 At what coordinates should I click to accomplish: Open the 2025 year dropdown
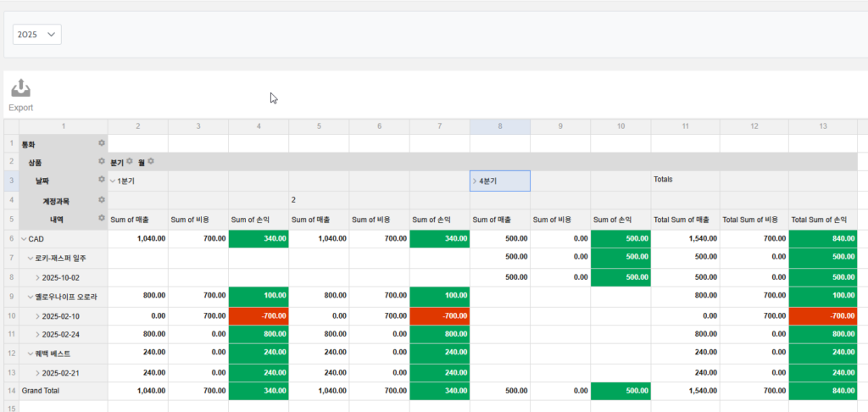(x=37, y=34)
